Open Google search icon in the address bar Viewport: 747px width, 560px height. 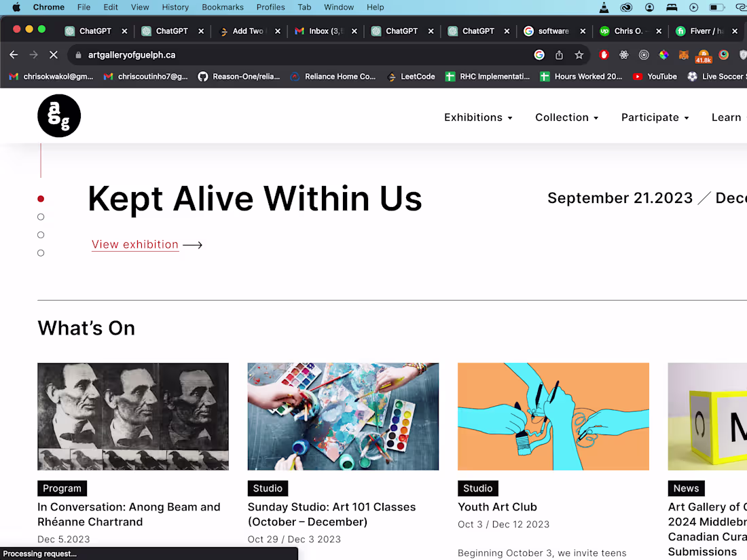tap(539, 54)
